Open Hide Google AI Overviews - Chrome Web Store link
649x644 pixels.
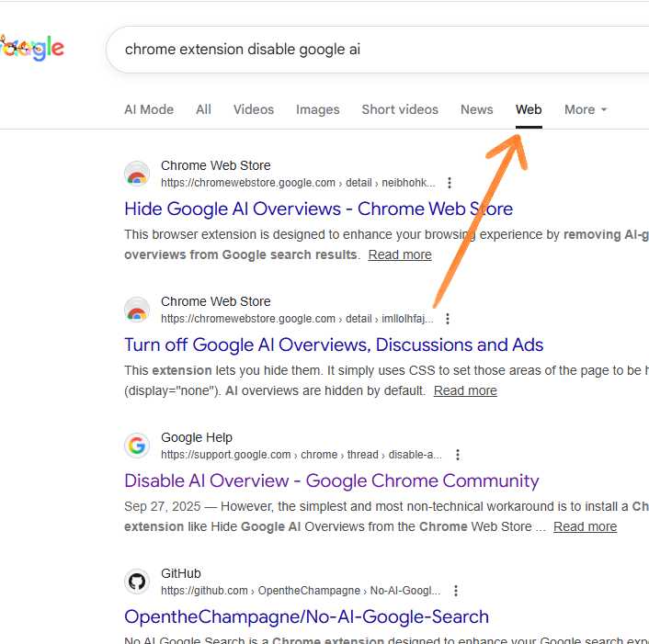coord(318,209)
